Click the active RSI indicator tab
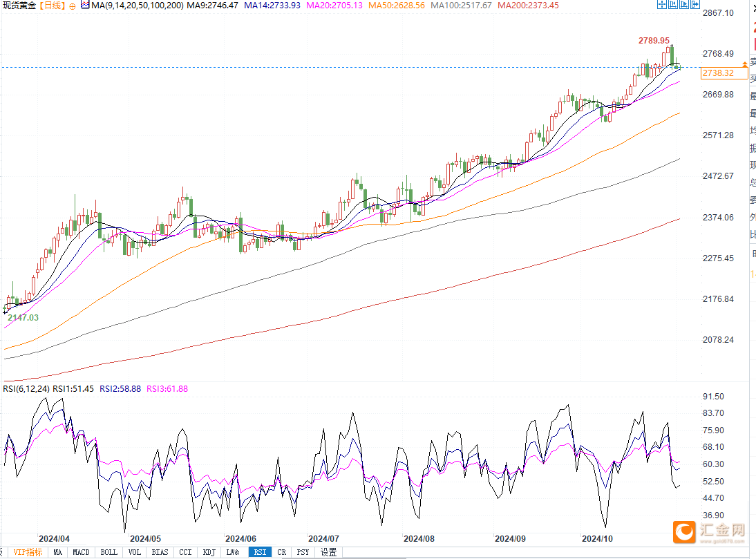 [x=260, y=552]
